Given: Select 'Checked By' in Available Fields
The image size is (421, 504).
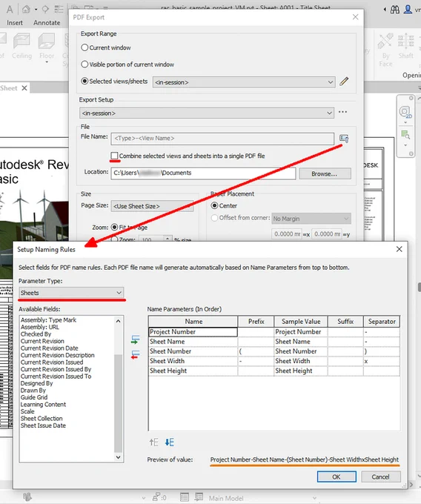Looking at the screenshot, I should [x=36, y=334].
